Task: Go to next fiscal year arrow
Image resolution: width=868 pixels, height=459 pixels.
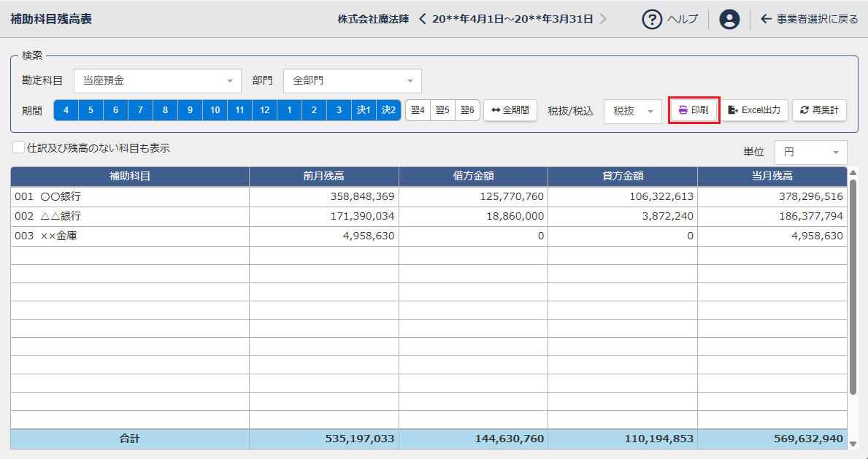Action: [603, 19]
